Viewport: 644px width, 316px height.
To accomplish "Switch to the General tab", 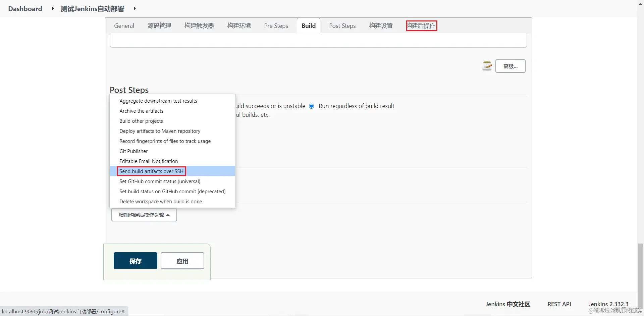I will (x=124, y=25).
